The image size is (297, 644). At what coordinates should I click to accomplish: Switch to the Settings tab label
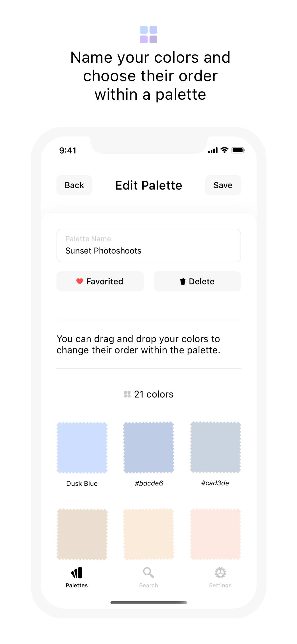(x=220, y=585)
